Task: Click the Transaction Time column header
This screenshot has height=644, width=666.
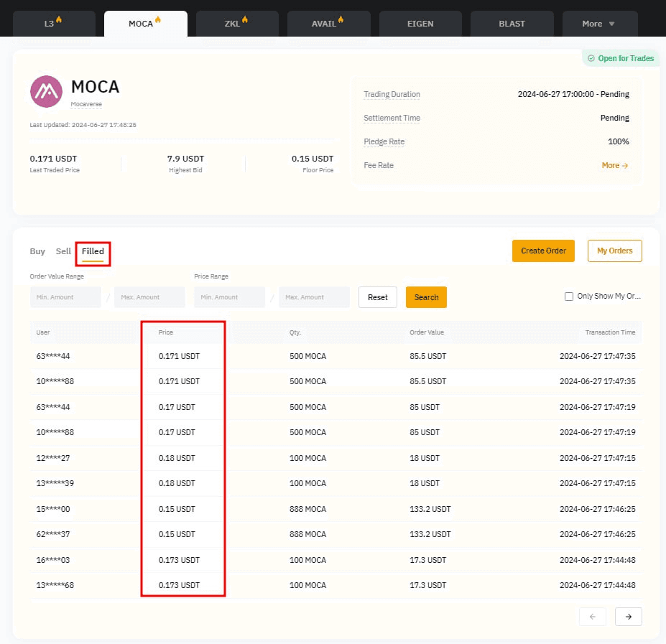Action: coord(610,332)
